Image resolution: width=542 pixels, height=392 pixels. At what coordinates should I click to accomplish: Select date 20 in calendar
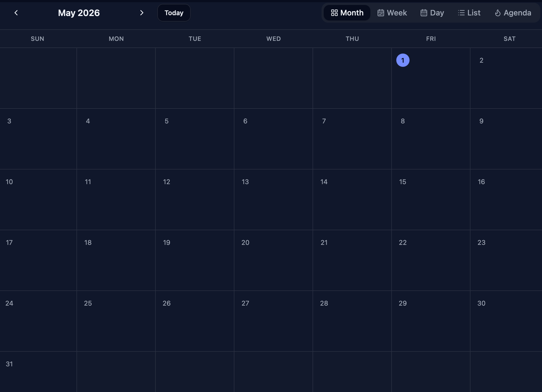(x=245, y=242)
